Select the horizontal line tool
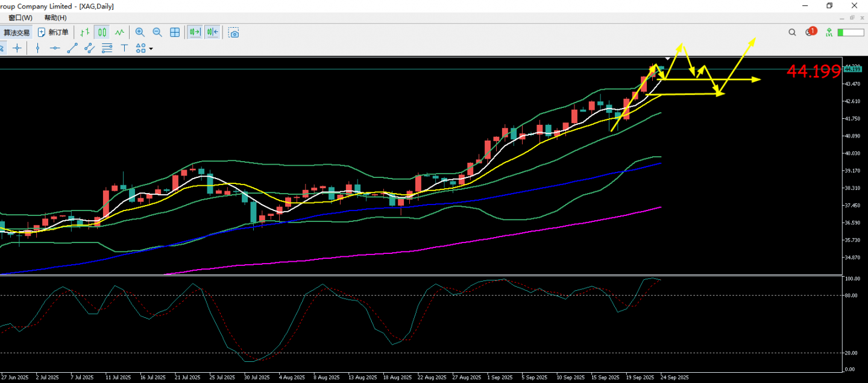 (x=55, y=48)
